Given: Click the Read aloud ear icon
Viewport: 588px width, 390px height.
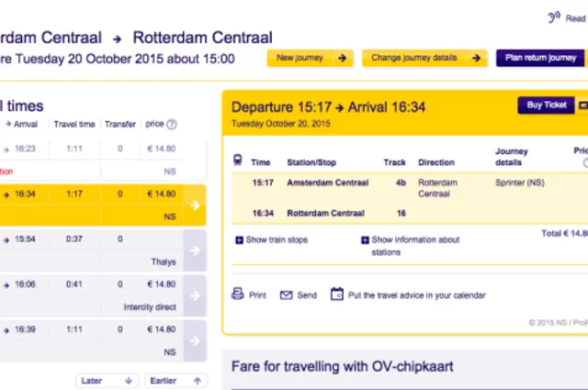Looking at the screenshot, I should [x=554, y=17].
